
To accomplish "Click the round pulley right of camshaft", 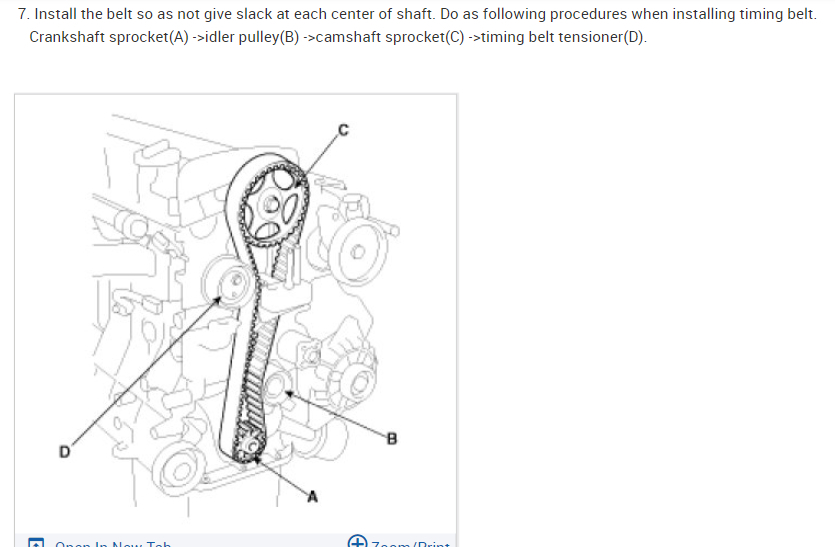I will [x=357, y=251].
